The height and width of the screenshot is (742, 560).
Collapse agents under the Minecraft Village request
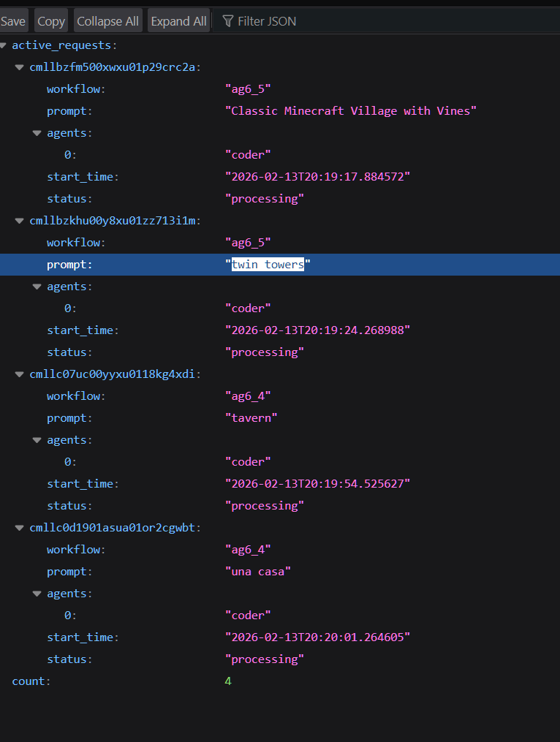pyautogui.click(x=37, y=133)
